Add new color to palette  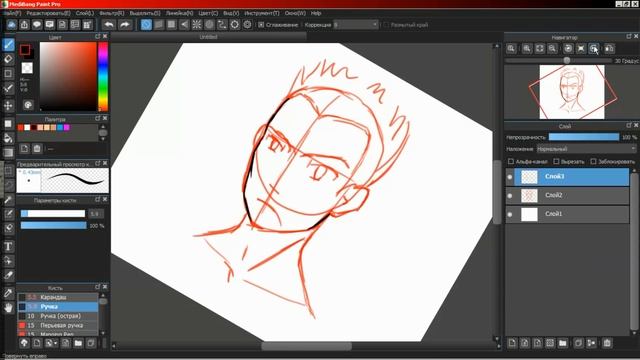tap(24, 149)
